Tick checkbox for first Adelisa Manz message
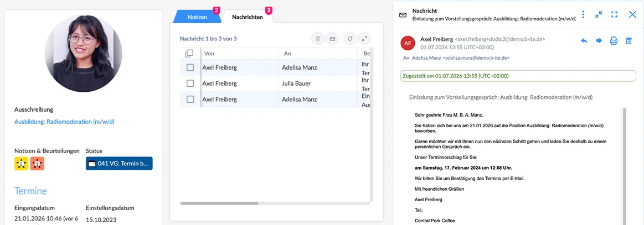This screenshot has height=225, width=644. (x=190, y=67)
